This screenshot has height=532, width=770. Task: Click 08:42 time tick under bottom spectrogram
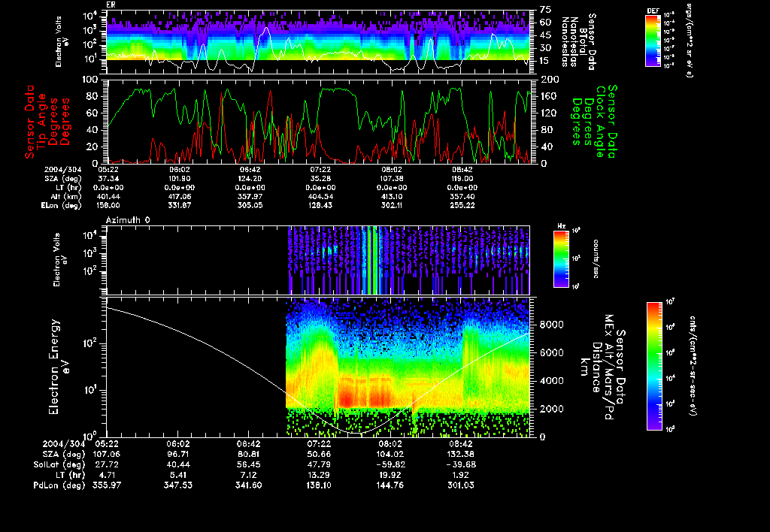[x=462, y=444]
